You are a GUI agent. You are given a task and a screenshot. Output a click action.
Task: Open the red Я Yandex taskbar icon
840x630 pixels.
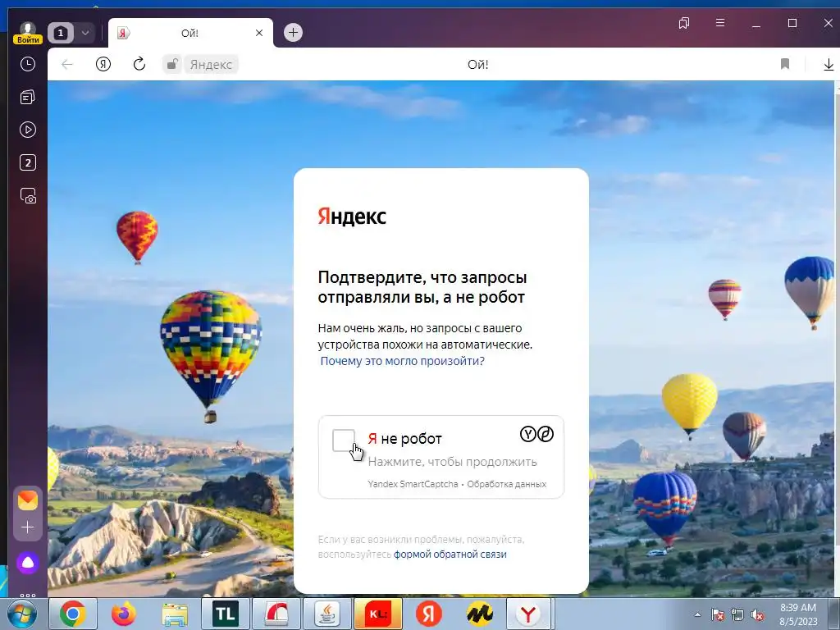coord(428,614)
